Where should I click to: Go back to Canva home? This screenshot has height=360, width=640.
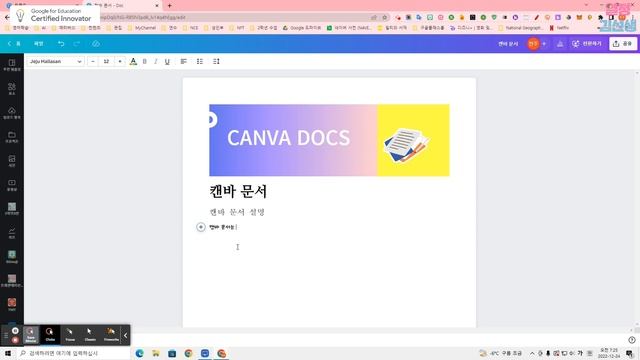tap(13, 43)
